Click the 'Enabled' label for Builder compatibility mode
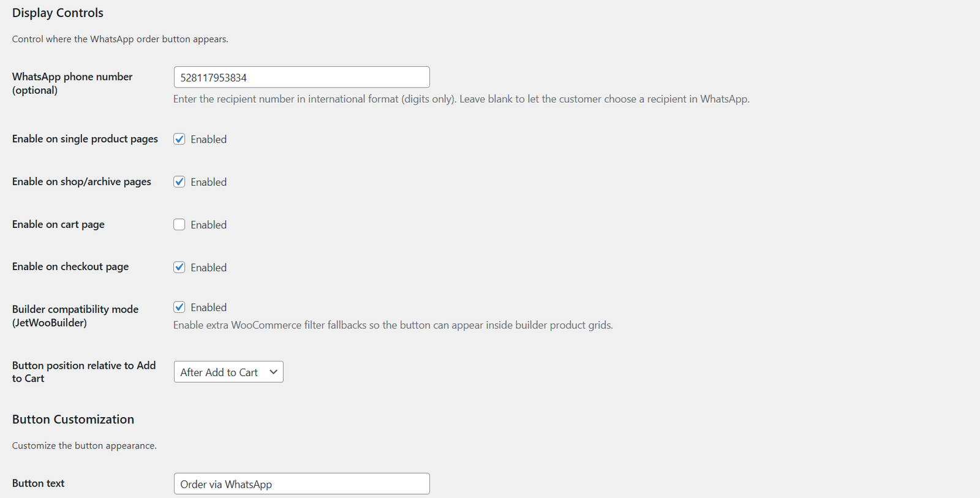Screen dimensions: 980x498 [208, 307]
